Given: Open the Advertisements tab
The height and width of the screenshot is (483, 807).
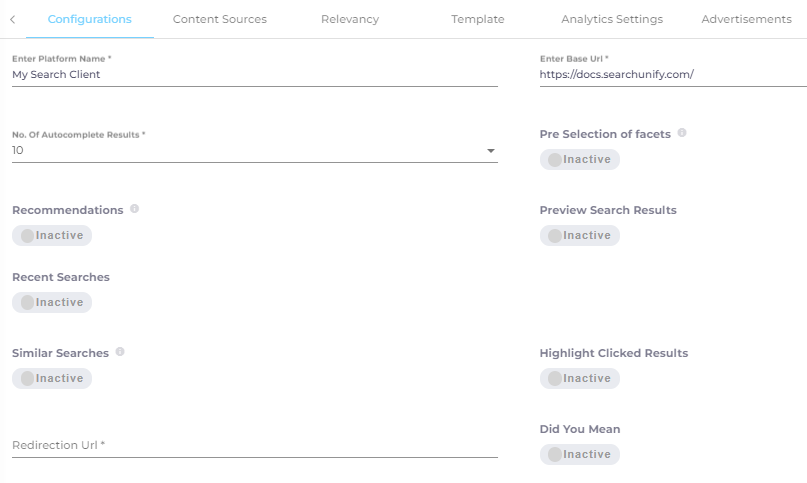Looking at the screenshot, I should [x=746, y=19].
